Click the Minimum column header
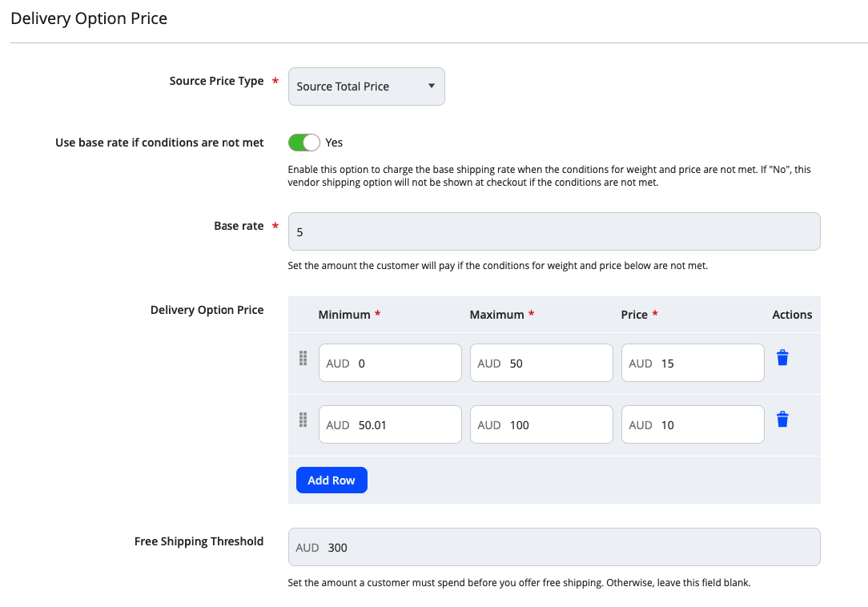This screenshot has height=607, width=868. pos(344,315)
